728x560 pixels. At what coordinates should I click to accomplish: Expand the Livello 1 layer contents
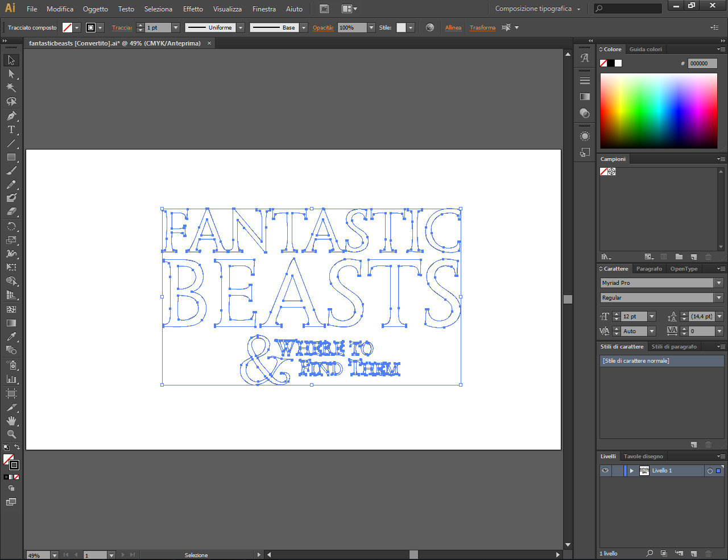631,471
